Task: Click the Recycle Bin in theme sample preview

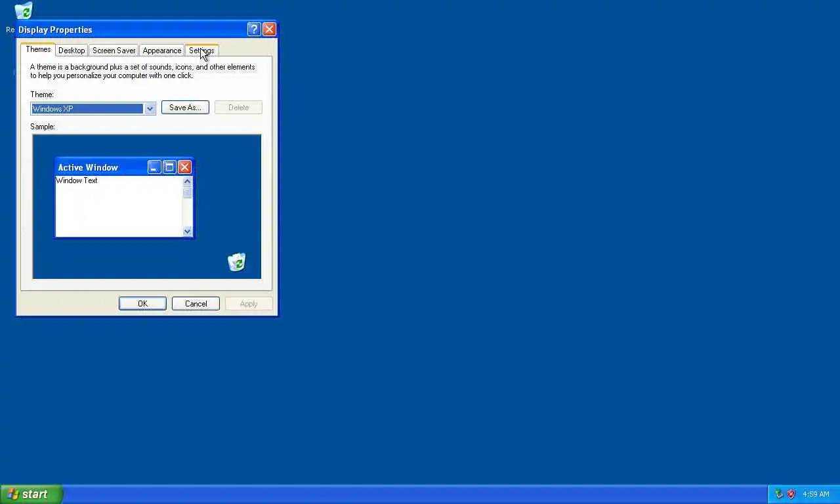Action: 236,262
